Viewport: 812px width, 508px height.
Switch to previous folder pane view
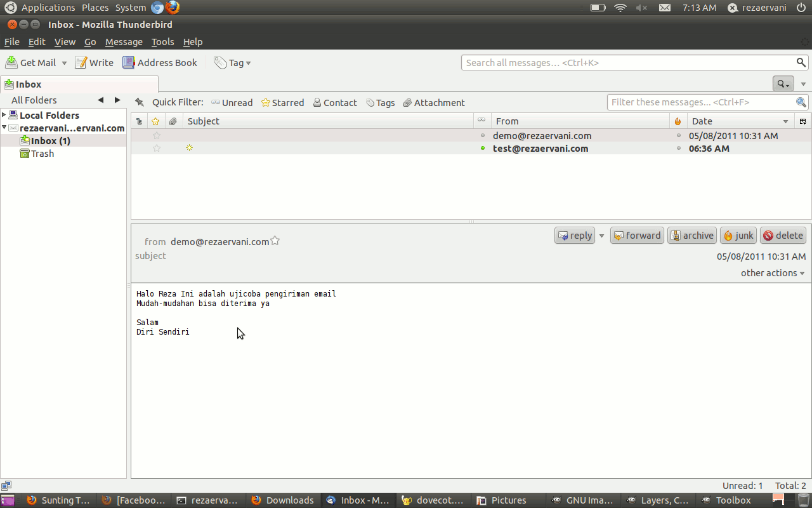click(101, 100)
